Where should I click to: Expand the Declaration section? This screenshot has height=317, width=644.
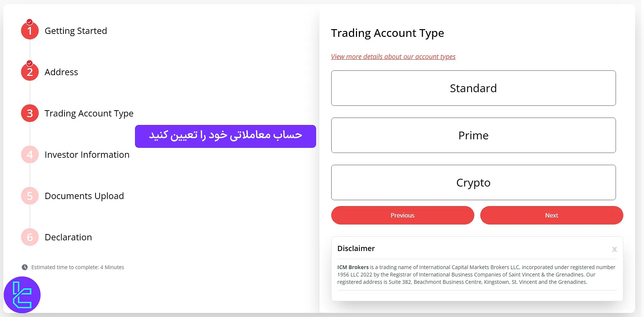coord(68,237)
